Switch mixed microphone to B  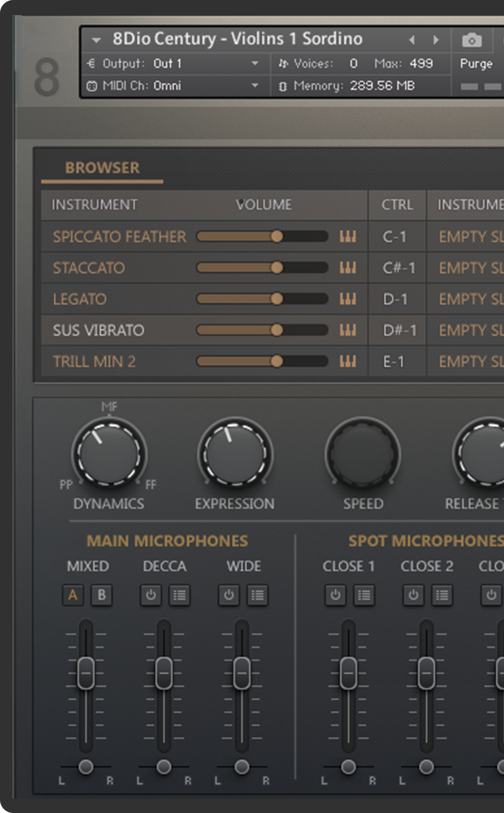102,595
